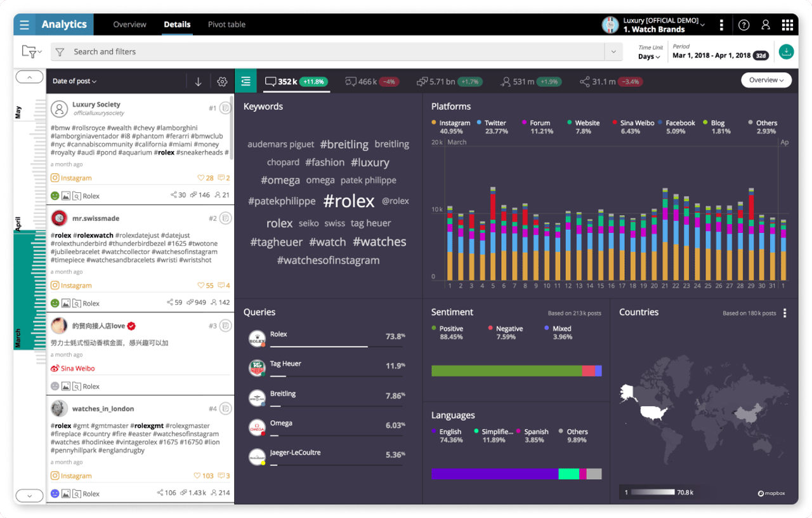Navigate timeline up with the chevron button
This screenshot has height=518, width=812.
[x=29, y=77]
